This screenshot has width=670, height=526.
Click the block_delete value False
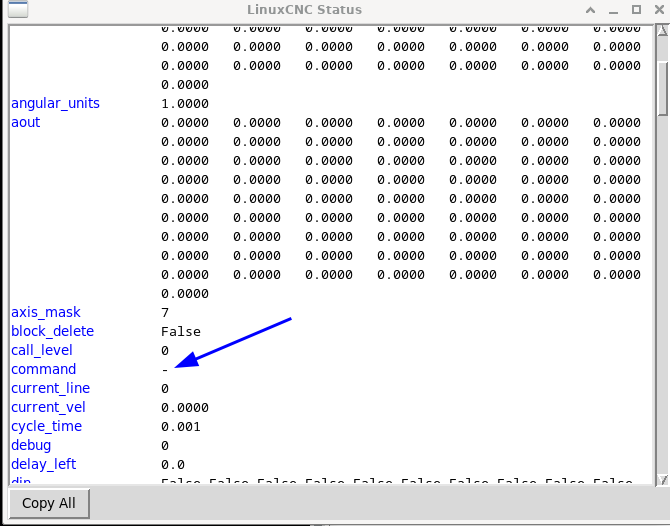click(x=181, y=332)
